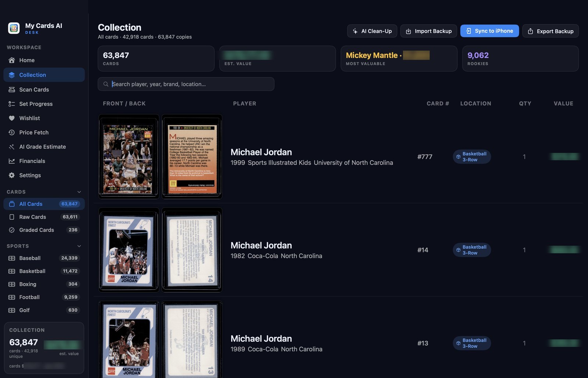Open the Wishlist section
Screen dimensions: 588x378
44,118
